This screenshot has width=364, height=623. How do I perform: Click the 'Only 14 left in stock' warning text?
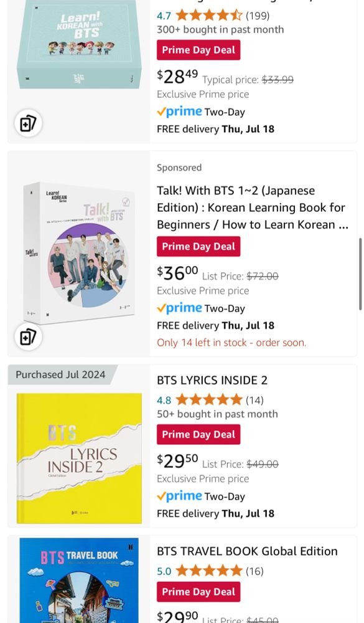point(231,343)
